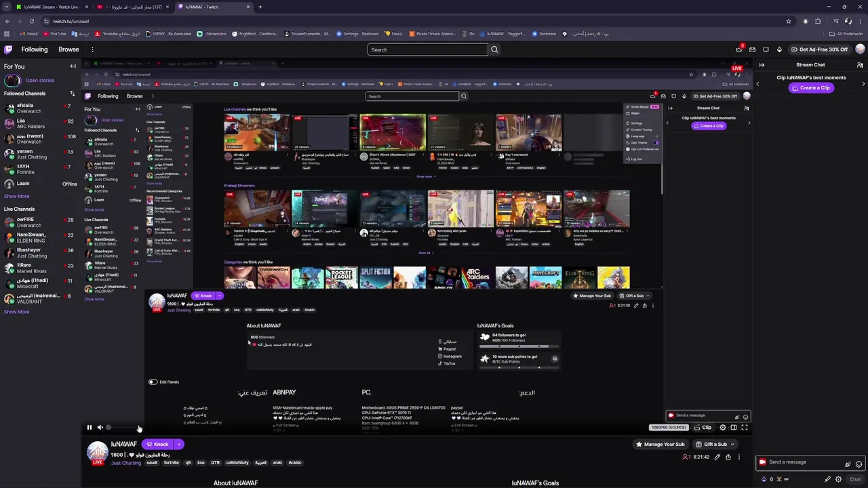Image resolution: width=868 pixels, height=488 pixels.
Task: Click Manage Your Sub button
Action: click(660, 444)
